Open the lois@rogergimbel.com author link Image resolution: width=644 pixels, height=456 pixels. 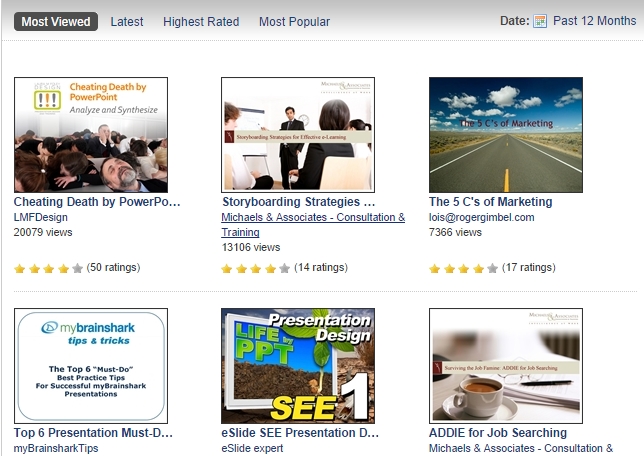[481, 217]
